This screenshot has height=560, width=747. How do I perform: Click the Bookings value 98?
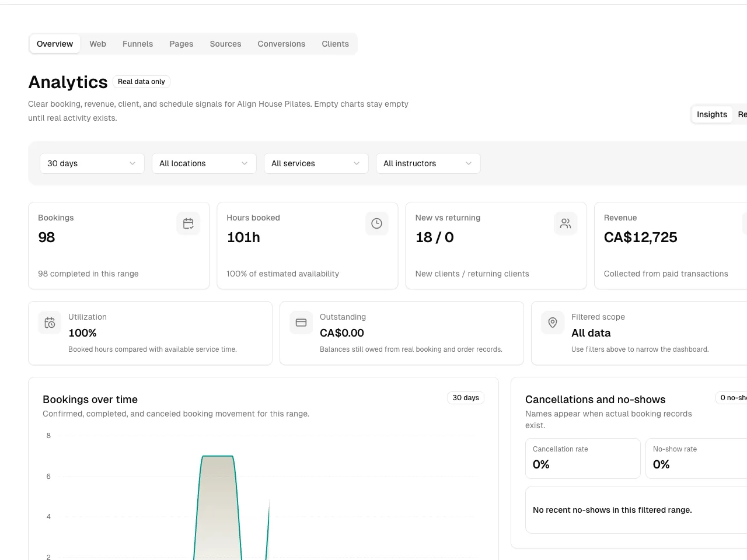47,237
